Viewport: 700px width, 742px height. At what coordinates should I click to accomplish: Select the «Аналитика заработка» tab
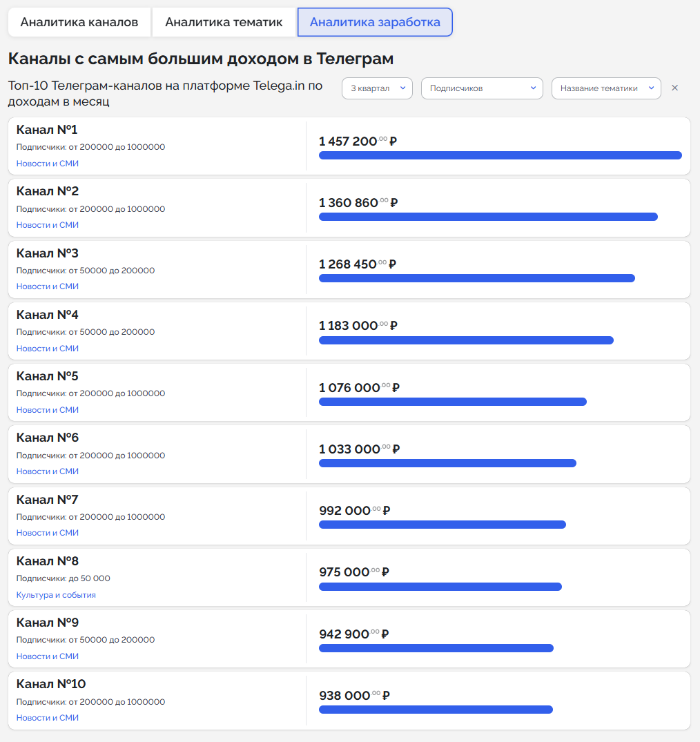pos(375,22)
